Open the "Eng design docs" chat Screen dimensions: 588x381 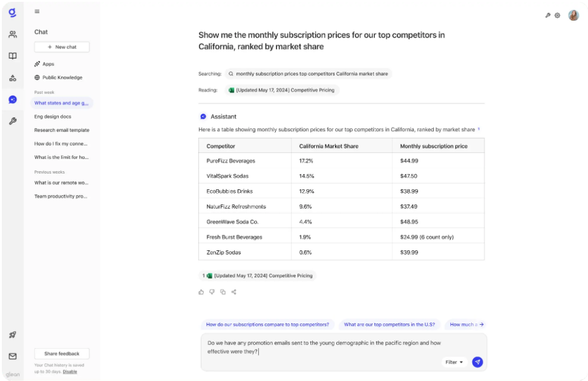[x=53, y=117]
